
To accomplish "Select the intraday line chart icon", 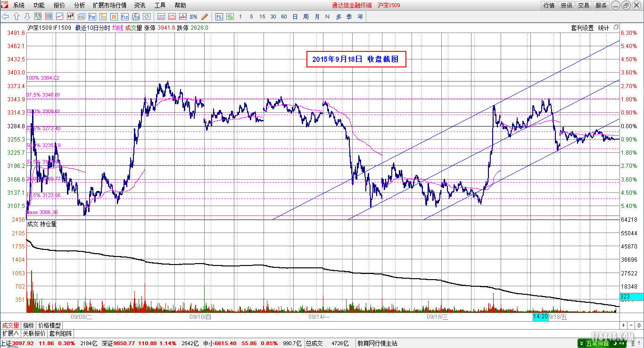I will click(x=59, y=17).
